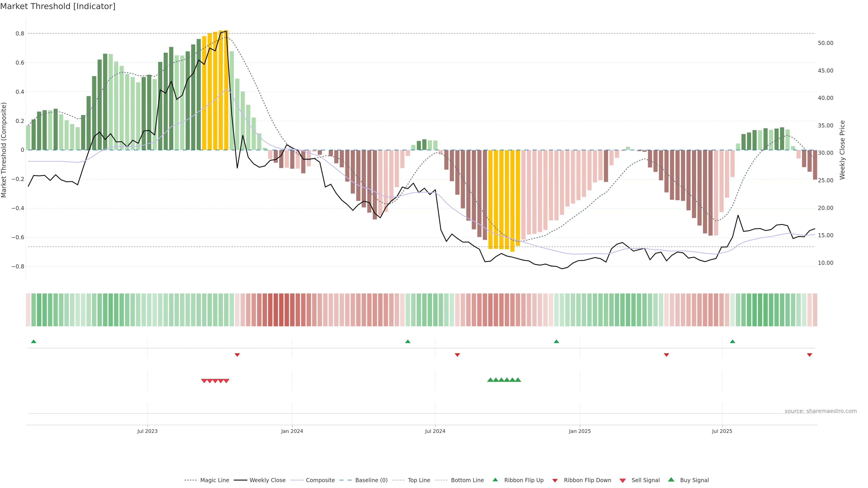
Task: Hide the Composite legend series
Action: click(x=320, y=480)
